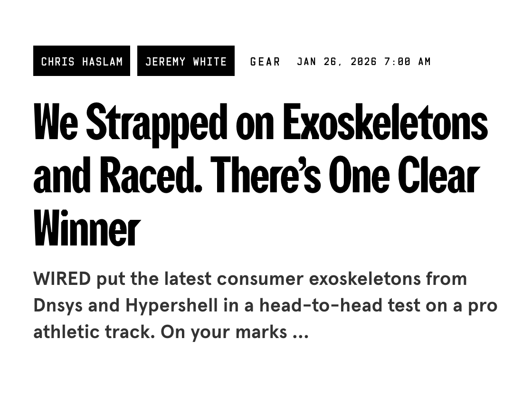532x396 pixels.
Task: Click the word "Raced." in the headline
Action: pyautogui.click(x=151, y=176)
